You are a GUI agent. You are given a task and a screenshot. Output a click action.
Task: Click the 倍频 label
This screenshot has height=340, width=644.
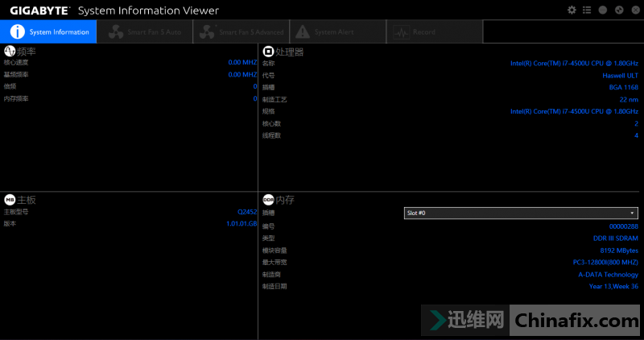pos(10,86)
